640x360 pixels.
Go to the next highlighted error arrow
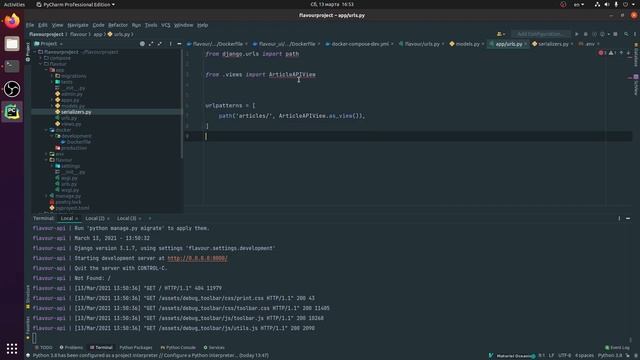coord(628,53)
